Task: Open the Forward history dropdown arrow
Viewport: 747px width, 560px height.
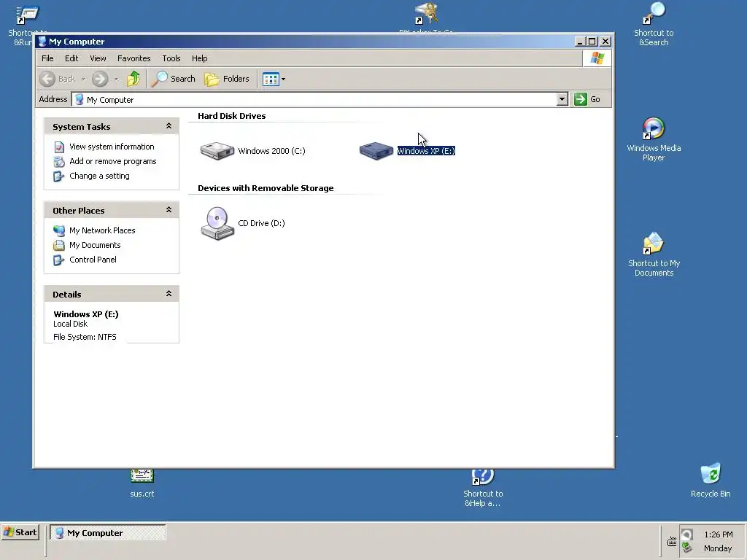Action: (116, 79)
